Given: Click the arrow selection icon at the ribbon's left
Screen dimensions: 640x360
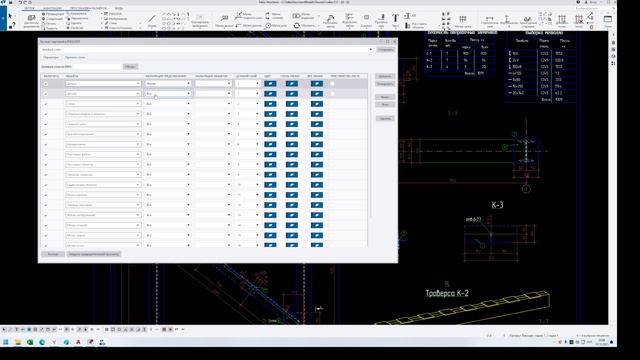Looking at the screenshot, I should point(11,16).
